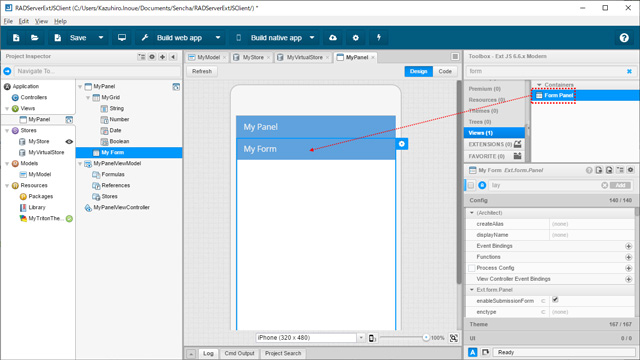Select MyPanelViewController tree item
Image resolution: width=640 pixels, height=360 pixels.
[121, 208]
